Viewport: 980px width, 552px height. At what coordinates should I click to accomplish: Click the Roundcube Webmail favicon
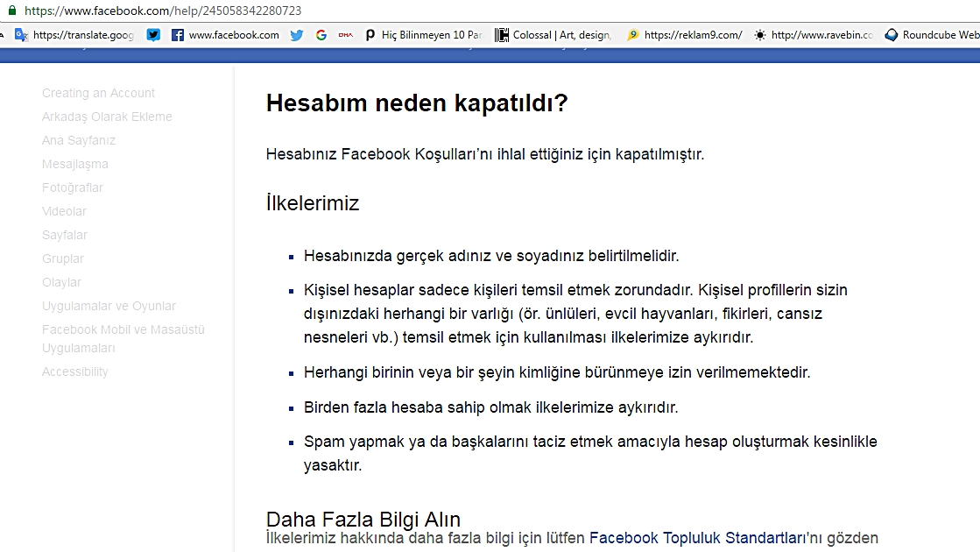pyautogui.click(x=892, y=35)
